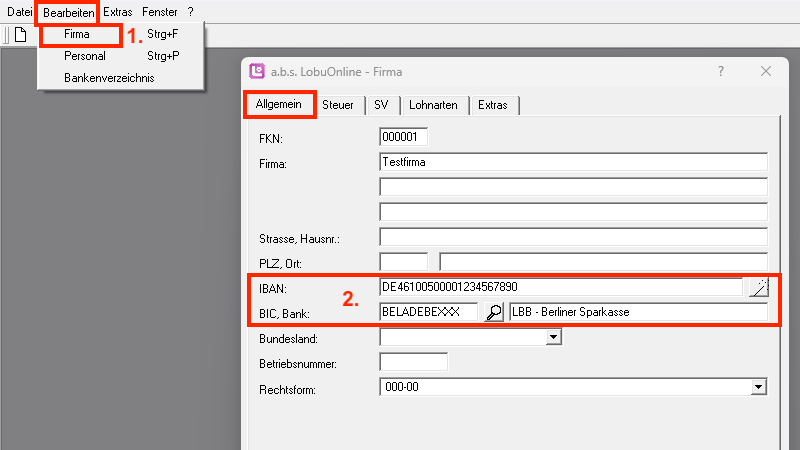Open the Rechtsform dropdown list
Screen dimensions: 800x450
tap(758, 386)
